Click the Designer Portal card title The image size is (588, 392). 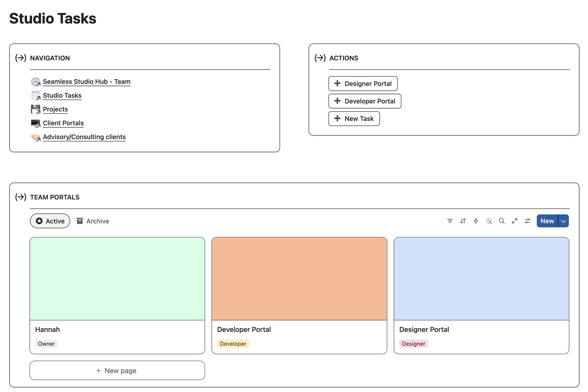(424, 330)
